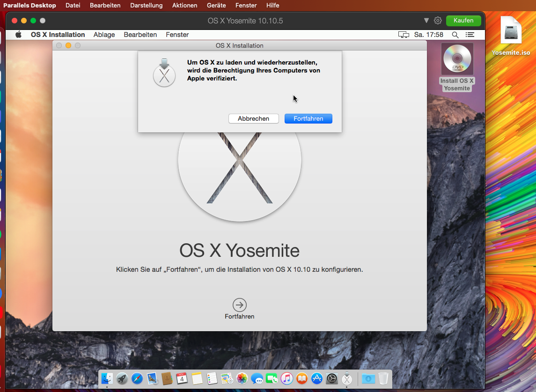The image size is (536, 392).
Task: Open the Calendar dock icon
Action: point(182,379)
